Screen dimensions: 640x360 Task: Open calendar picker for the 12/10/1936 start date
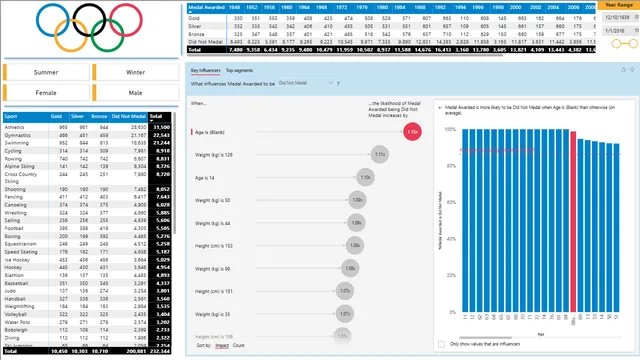636,18
